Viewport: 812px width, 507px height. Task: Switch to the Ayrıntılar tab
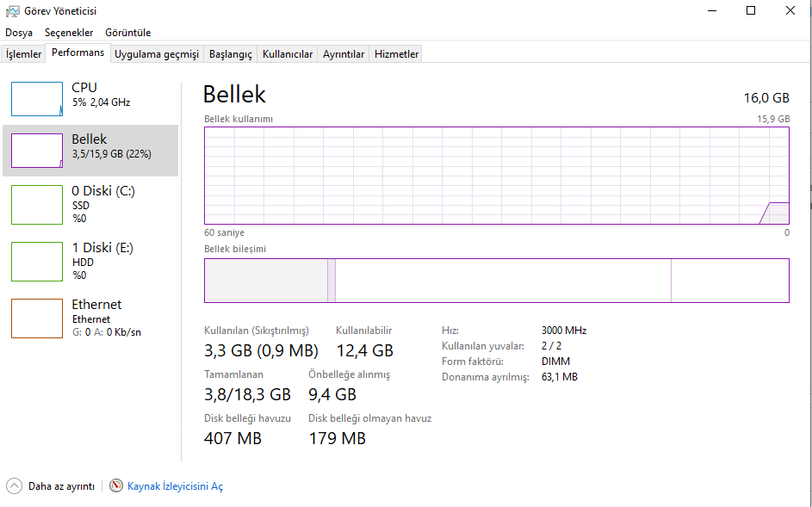[x=344, y=54]
